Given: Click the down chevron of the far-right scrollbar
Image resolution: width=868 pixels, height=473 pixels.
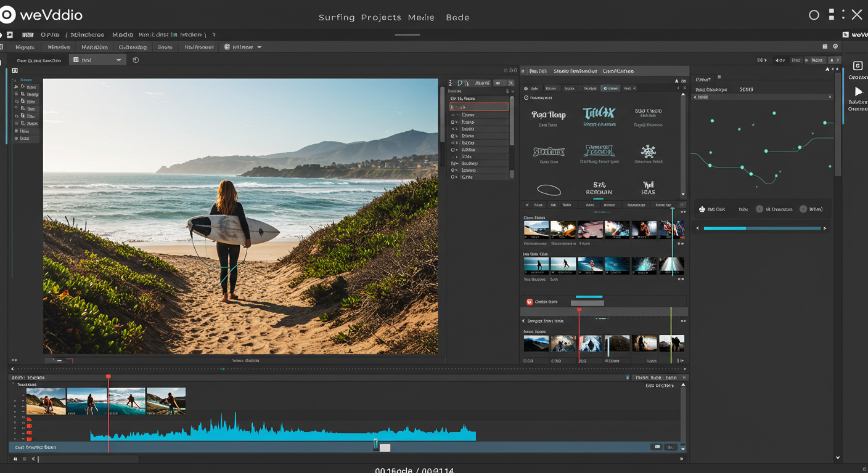Looking at the screenshot, I should (x=837, y=458).
